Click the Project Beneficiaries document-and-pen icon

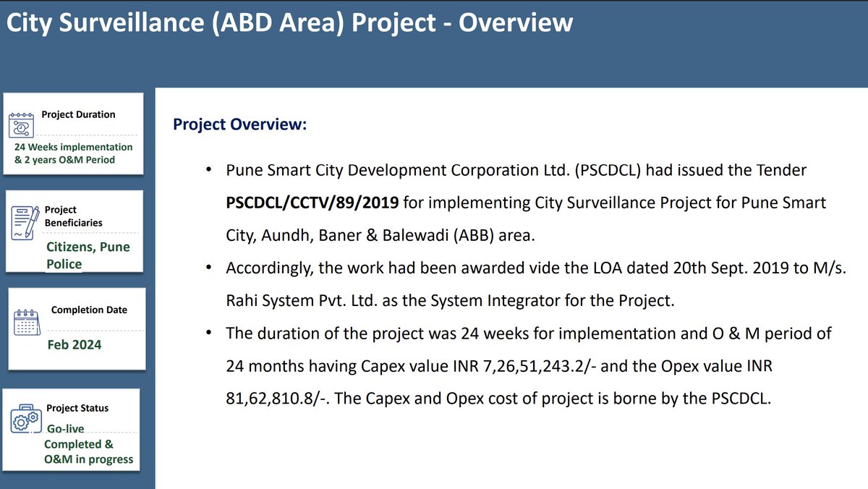pyautogui.click(x=25, y=223)
